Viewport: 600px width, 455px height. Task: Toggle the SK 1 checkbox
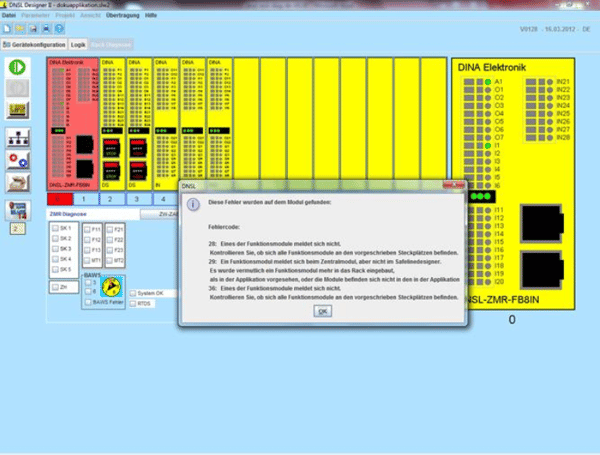(x=56, y=228)
